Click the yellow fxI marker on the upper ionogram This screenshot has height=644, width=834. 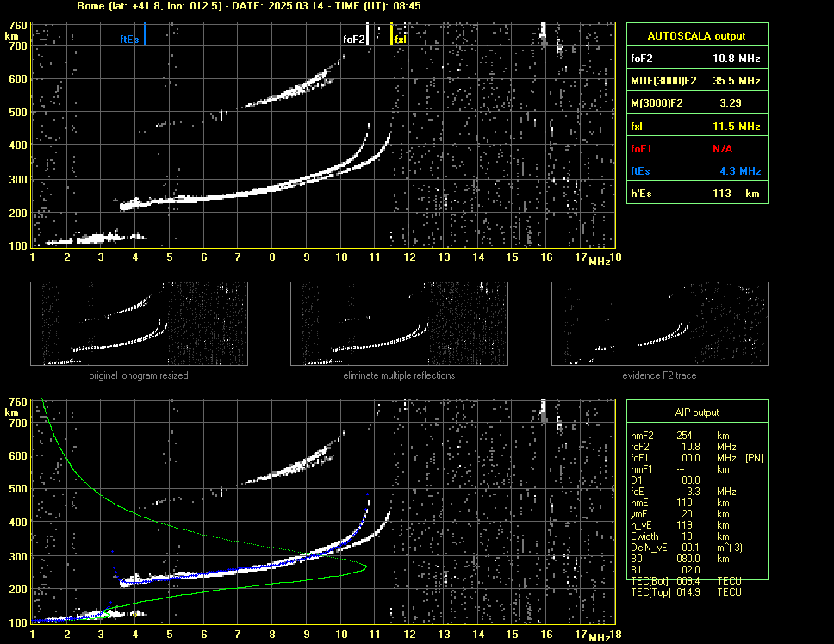pos(391,34)
